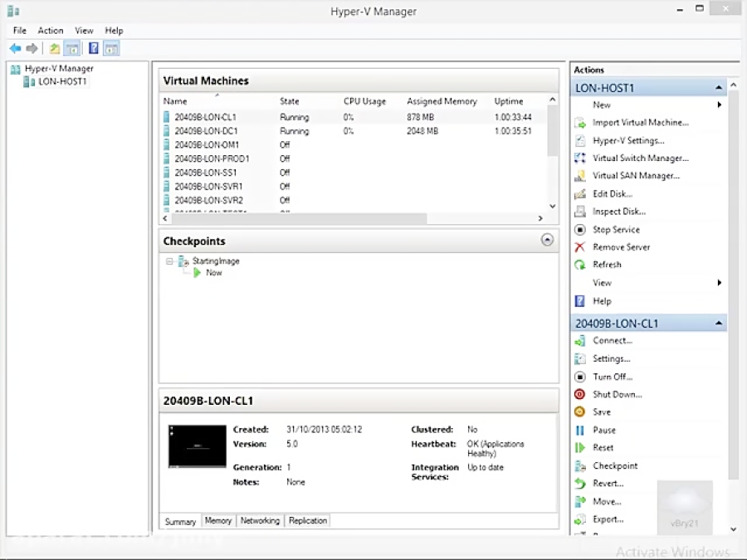Viewport: 747px width, 560px height.
Task: Create a Checkpoint from the Actions pane
Action: click(x=614, y=465)
